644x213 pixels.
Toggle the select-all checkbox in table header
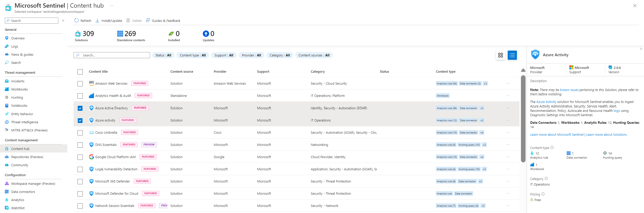(x=80, y=72)
